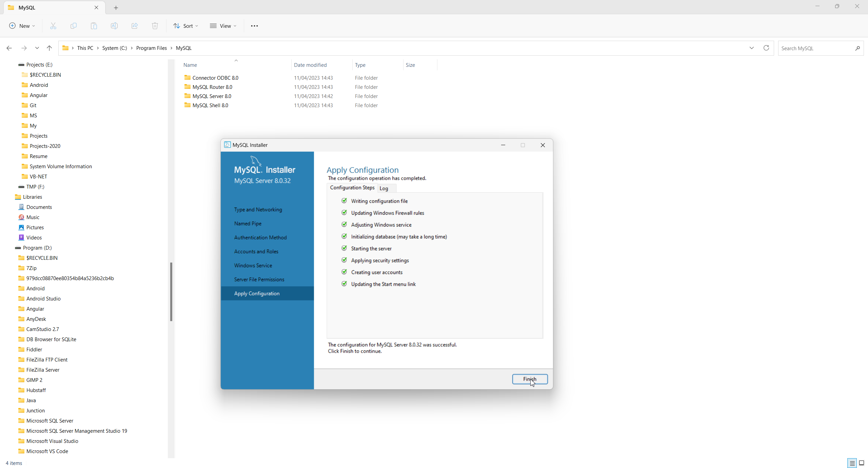Click the Cut scissors icon in toolbar
This screenshot has height=468, width=868.
point(53,26)
